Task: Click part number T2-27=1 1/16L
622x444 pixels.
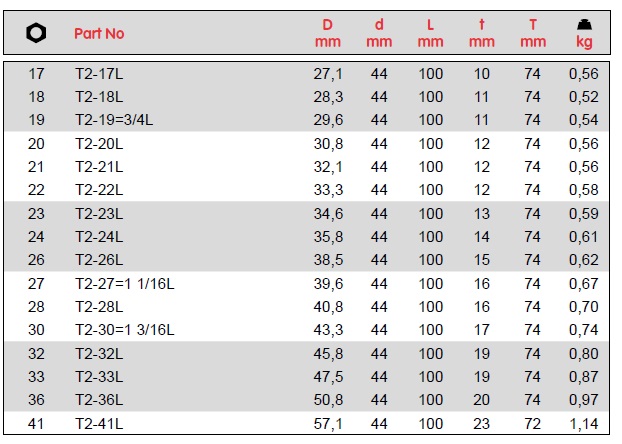Action: tap(124, 284)
